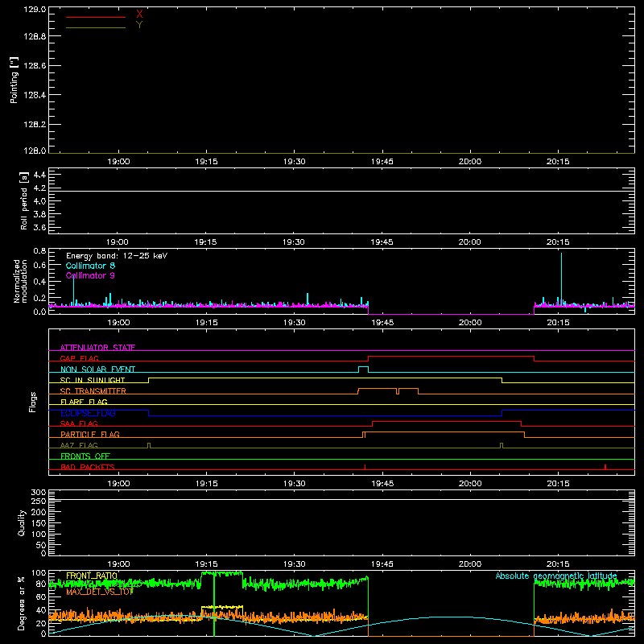
Task: Click the 40 tick on Degrees axis
Action: click(x=41, y=610)
